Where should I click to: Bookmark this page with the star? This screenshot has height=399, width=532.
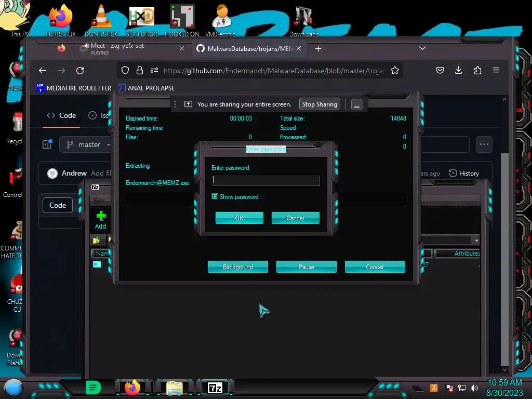pos(395,70)
